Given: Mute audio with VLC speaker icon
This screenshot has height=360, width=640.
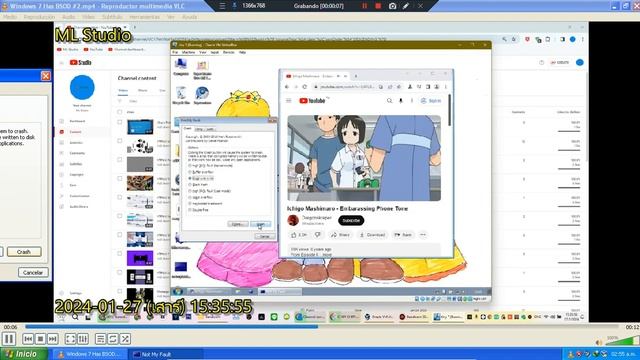Looking at the screenshot, I should [x=599, y=342].
